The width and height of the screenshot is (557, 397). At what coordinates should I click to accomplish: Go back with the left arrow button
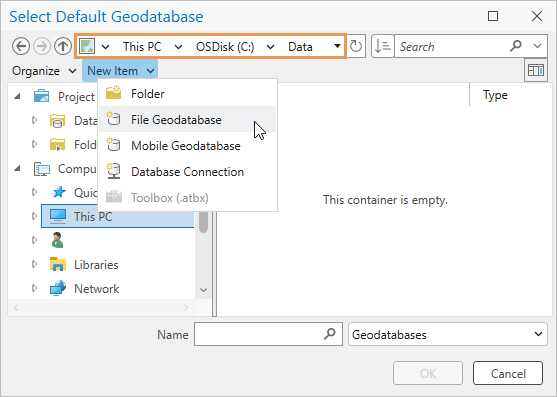click(21, 47)
